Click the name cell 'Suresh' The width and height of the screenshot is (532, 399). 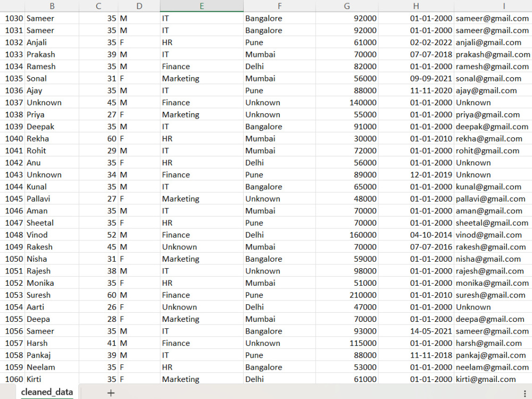pos(52,295)
